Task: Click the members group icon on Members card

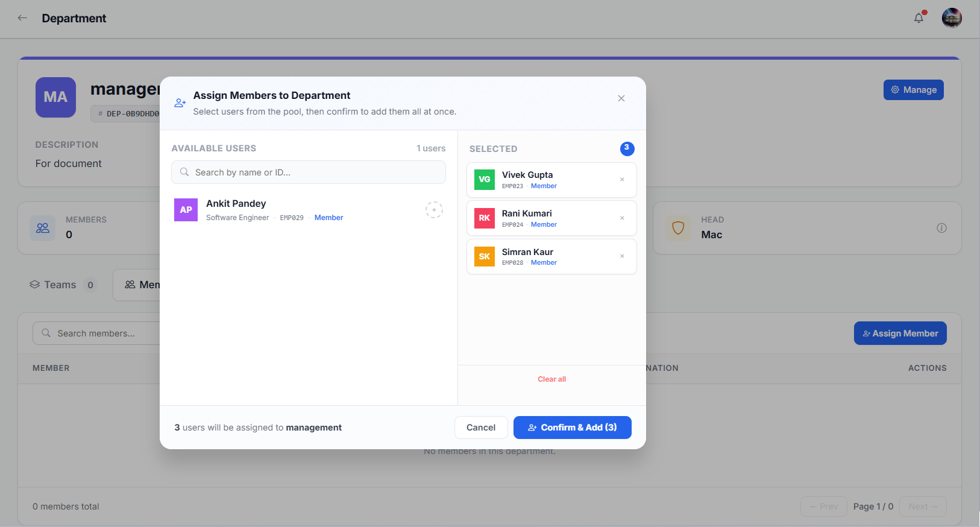Action: point(43,228)
